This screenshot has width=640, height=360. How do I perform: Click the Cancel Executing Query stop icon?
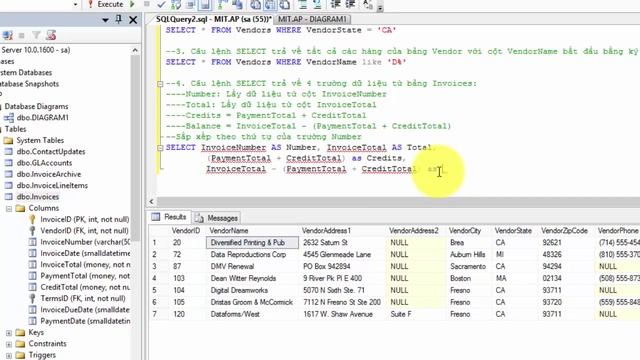click(x=147, y=4)
